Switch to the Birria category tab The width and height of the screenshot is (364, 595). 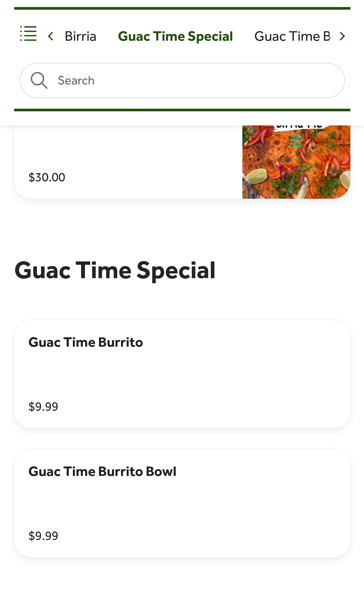tap(80, 37)
